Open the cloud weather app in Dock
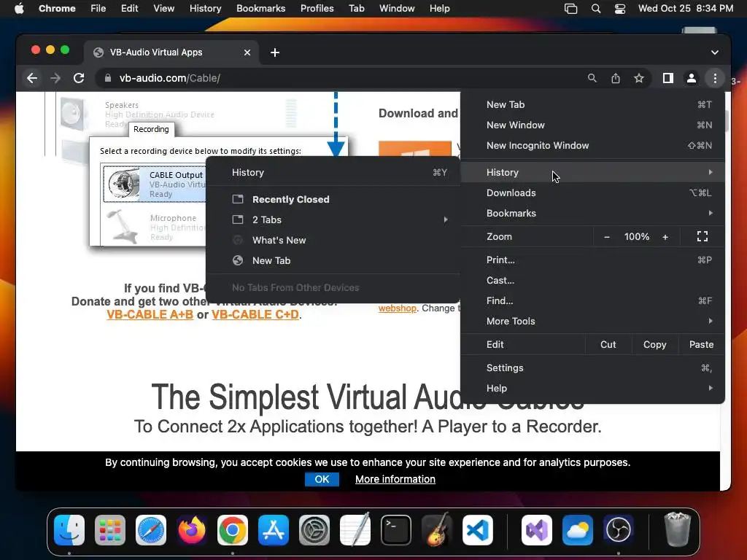Image resolution: width=747 pixels, height=560 pixels. click(x=578, y=529)
